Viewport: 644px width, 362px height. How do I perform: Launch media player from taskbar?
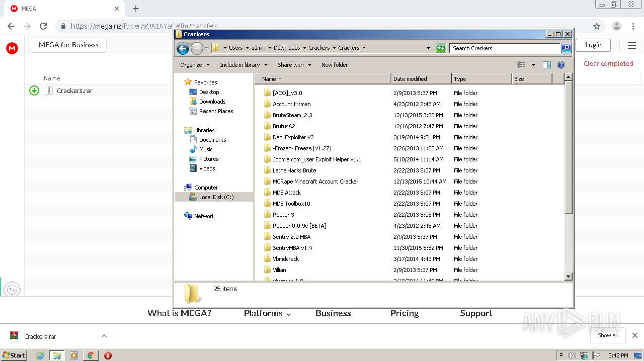(74, 355)
